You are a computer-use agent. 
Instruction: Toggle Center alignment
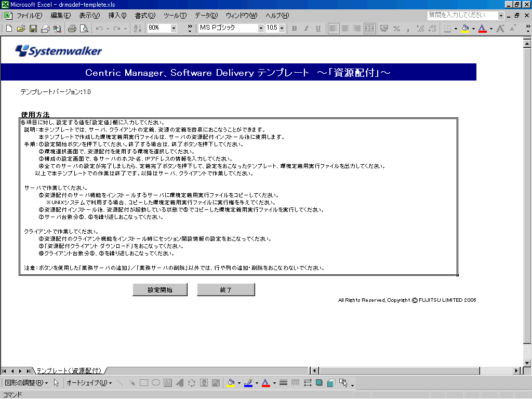pos(345,29)
